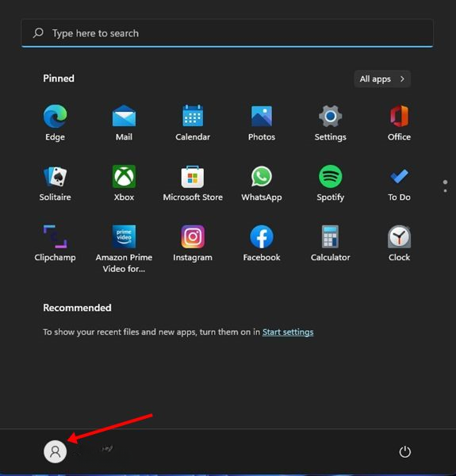Focus the Type here to search field

227,33
